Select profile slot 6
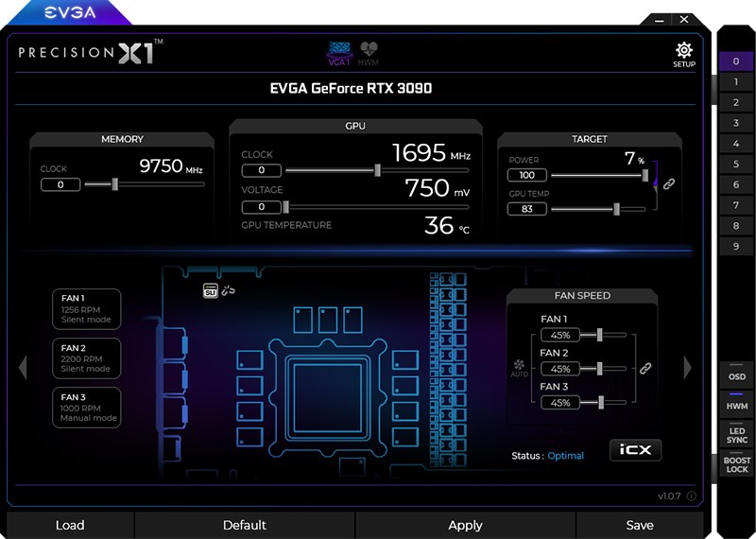 click(736, 184)
